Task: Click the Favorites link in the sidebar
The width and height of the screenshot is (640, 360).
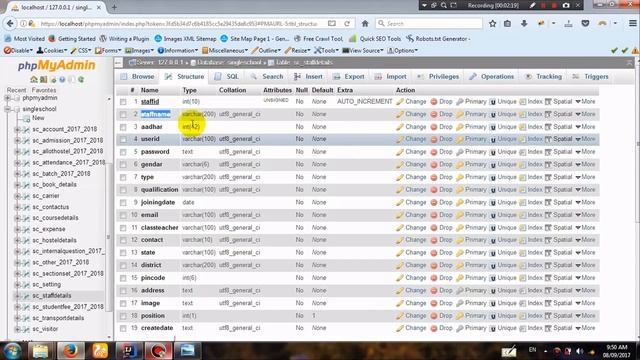Action: point(44,90)
